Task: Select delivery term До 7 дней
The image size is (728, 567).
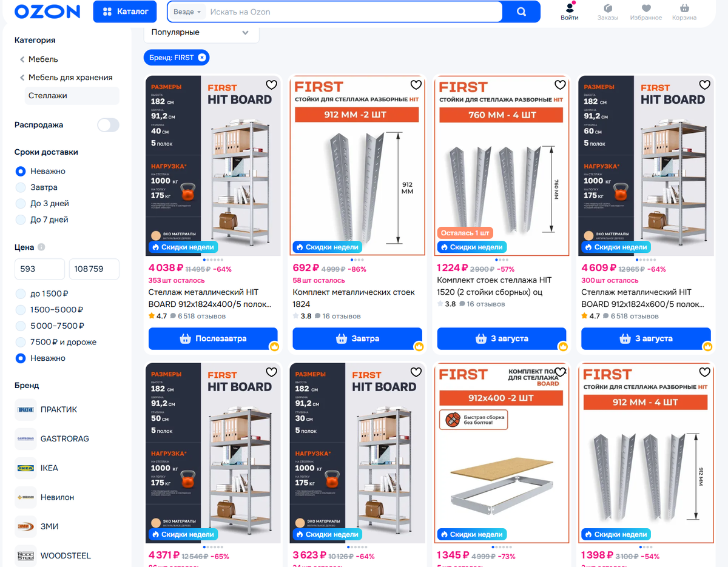Action: pyautogui.click(x=21, y=220)
